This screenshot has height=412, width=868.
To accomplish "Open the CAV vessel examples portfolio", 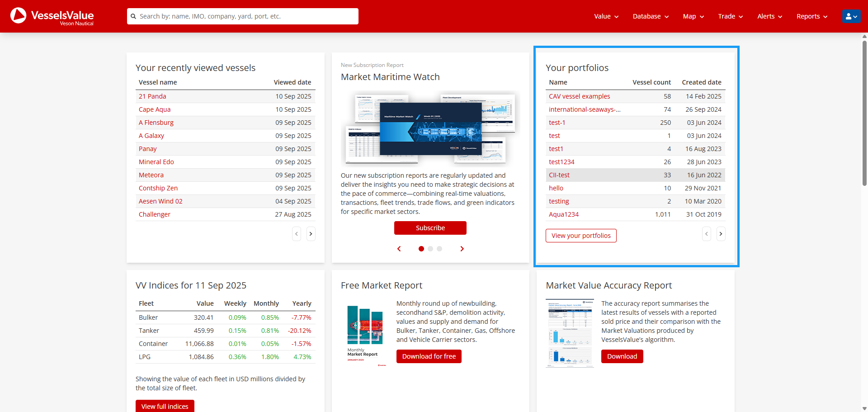I will tap(579, 96).
